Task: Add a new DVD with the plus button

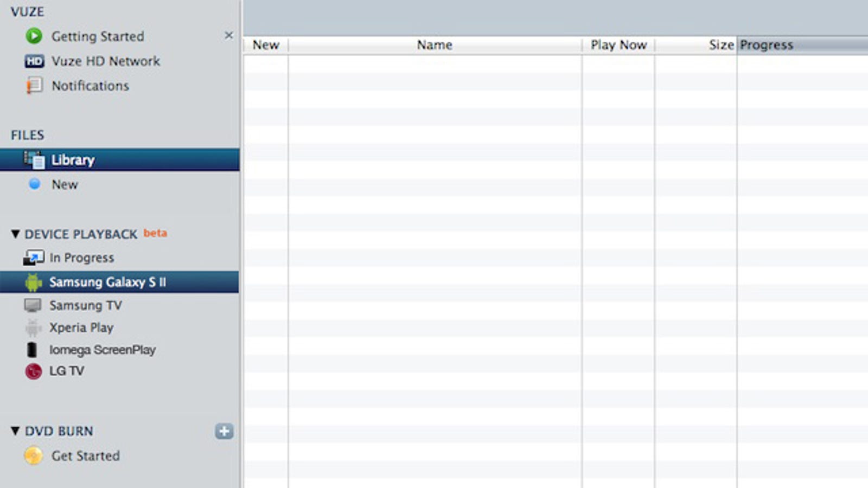Action: pyautogui.click(x=224, y=431)
